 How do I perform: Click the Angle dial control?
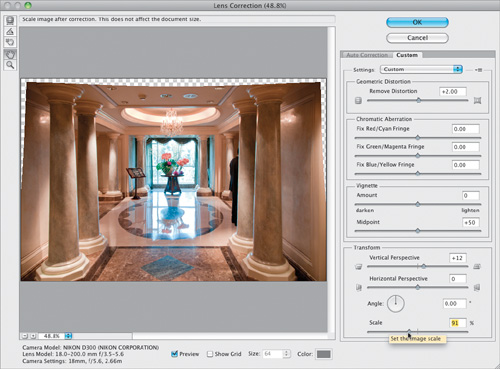click(396, 304)
